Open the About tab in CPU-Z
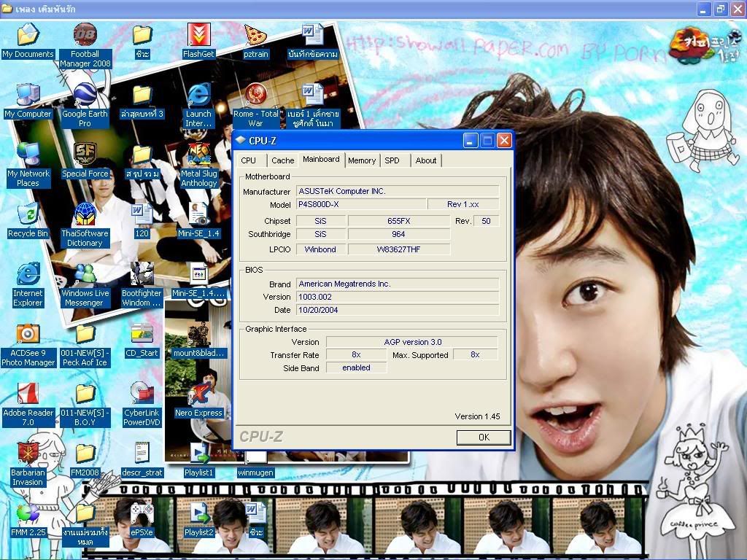747x560 pixels. pyautogui.click(x=426, y=160)
